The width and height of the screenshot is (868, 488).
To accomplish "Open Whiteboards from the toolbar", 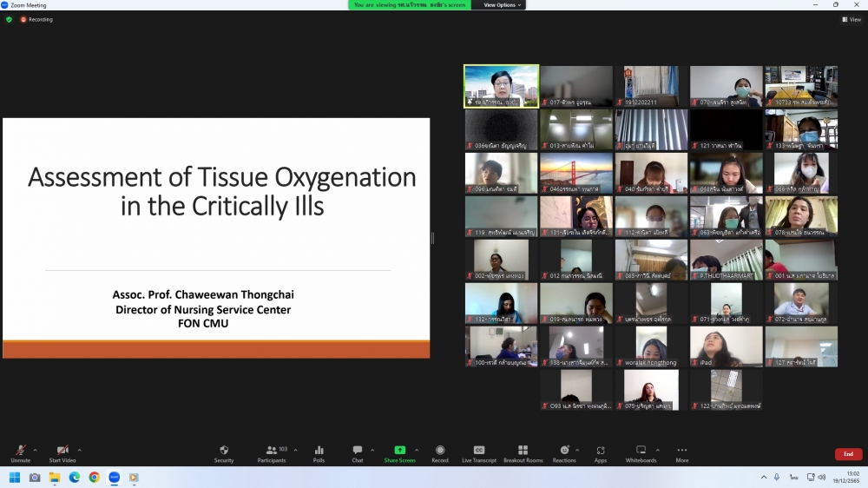I will 641,452.
